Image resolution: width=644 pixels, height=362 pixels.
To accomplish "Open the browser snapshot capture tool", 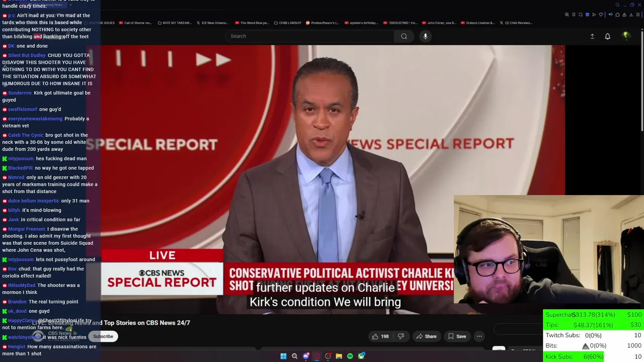I will pyautogui.click(x=581, y=15).
